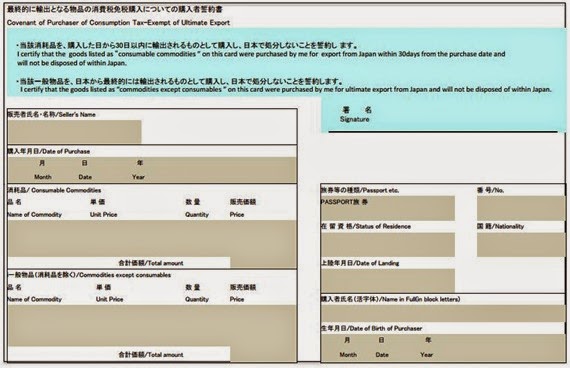570x368 pixels.
Task: Click the 'Date of Birth of Purchaser' label
Action: point(372,328)
